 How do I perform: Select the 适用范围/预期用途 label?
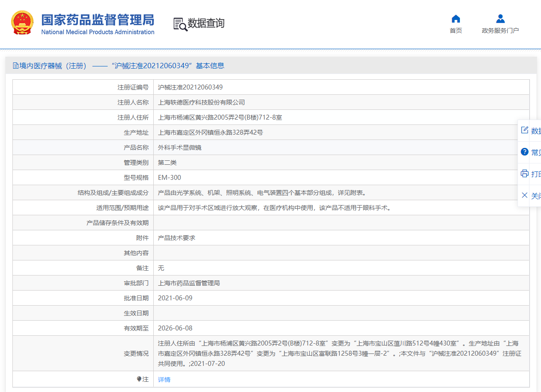coord(122,208)
